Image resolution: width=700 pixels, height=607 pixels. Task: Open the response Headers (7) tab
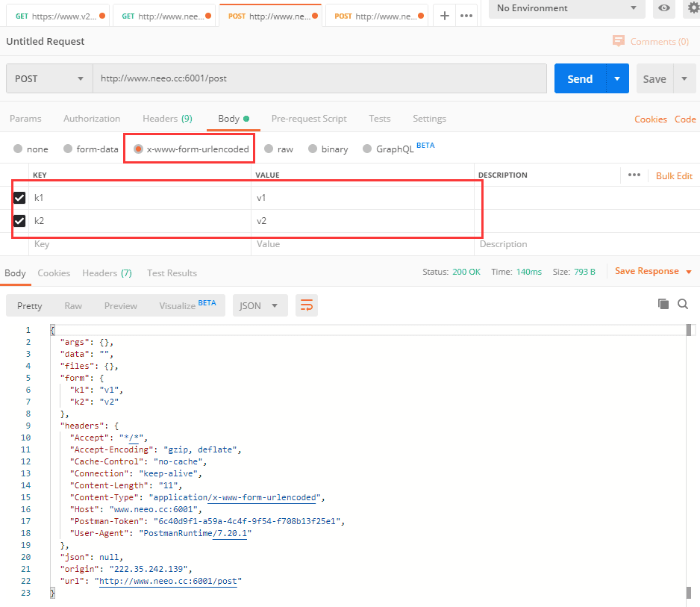click(x=107, y=273)
